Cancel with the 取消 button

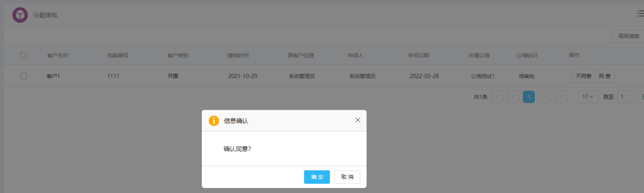347,177
